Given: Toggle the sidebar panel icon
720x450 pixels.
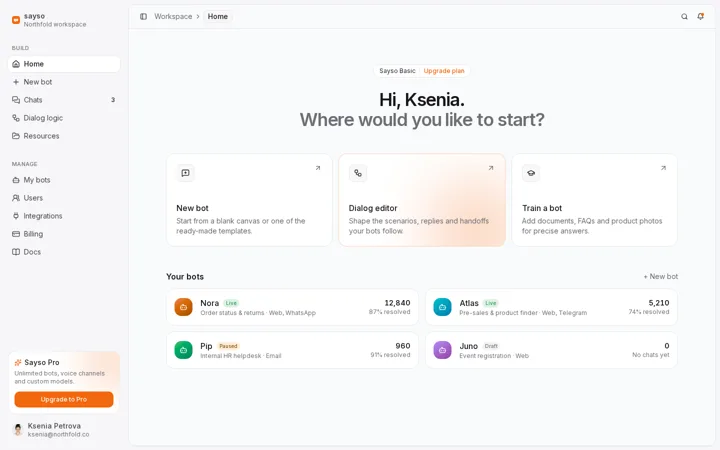Looking at the screenshot, I should pos(143,17).
